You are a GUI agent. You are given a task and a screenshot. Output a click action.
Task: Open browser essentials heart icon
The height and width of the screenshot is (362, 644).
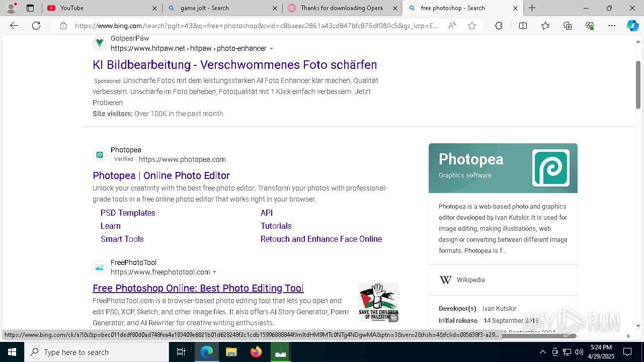pyautogui.click(x=590, y=26)
